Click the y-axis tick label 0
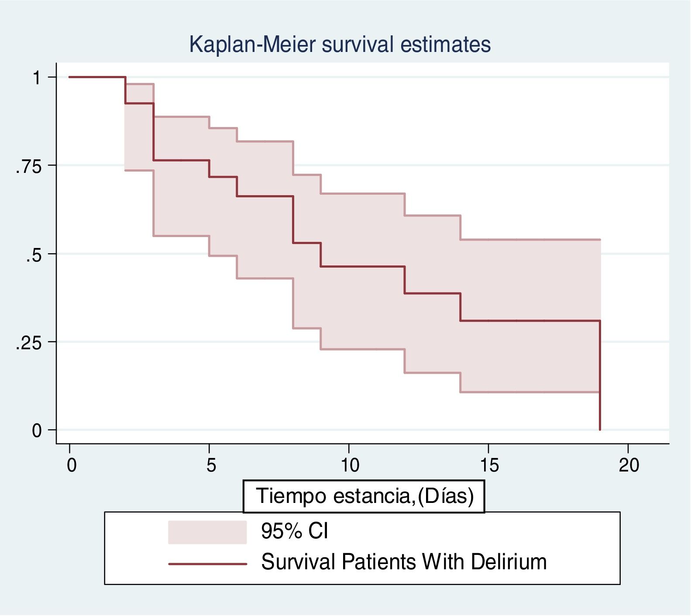 coord(37,431)
